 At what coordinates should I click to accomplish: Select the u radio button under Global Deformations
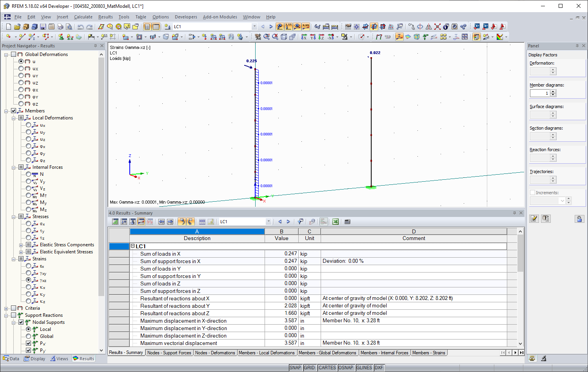click(21, 61)
